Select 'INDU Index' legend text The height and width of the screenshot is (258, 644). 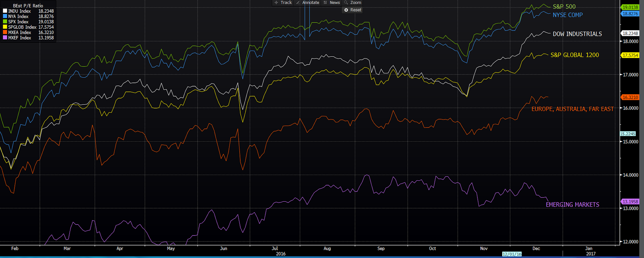pos(19,11)
